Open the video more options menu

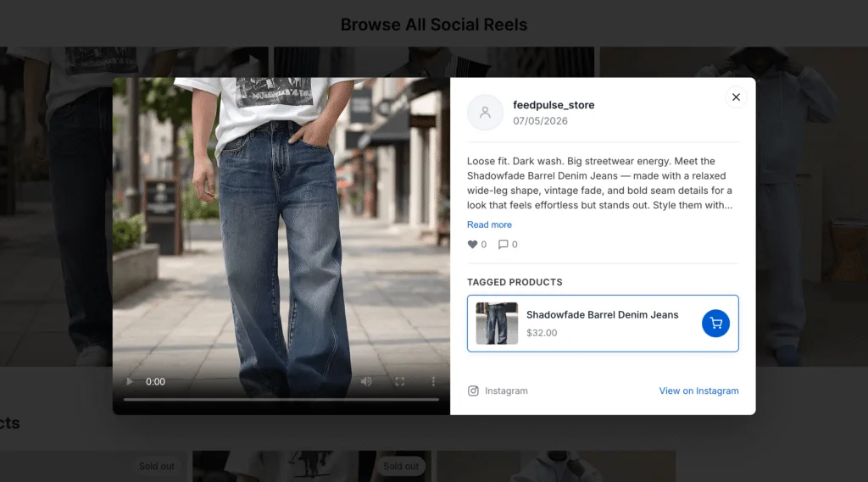pos(433,381)
